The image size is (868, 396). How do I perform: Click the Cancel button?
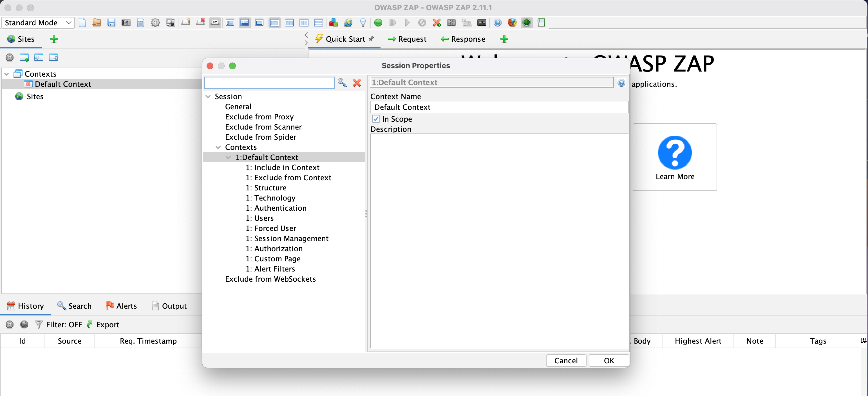pyautogui.click(x=566, y=360)
